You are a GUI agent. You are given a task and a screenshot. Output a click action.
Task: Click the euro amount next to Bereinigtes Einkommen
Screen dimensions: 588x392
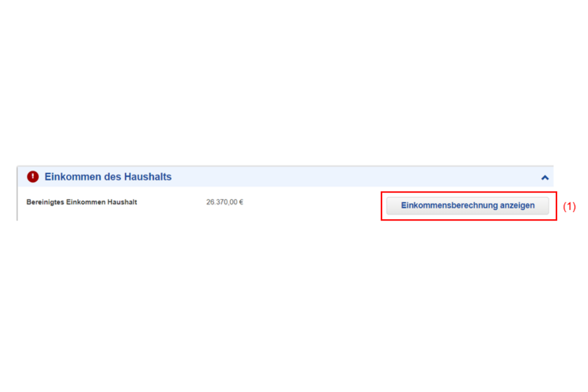(225, 202)
